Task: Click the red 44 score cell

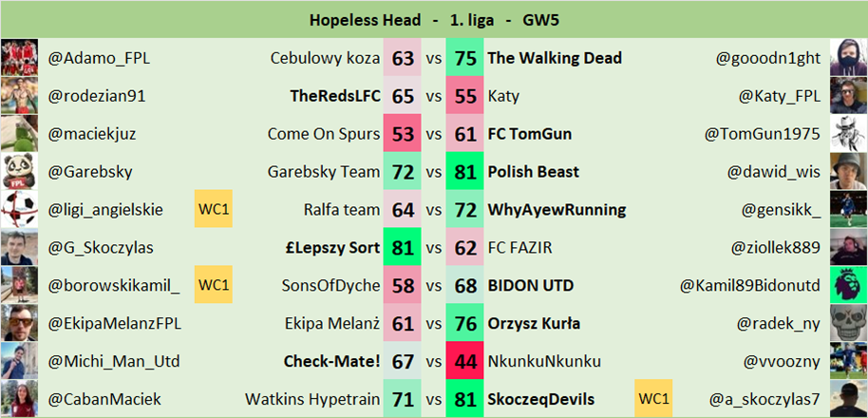Action: (465, 362)
